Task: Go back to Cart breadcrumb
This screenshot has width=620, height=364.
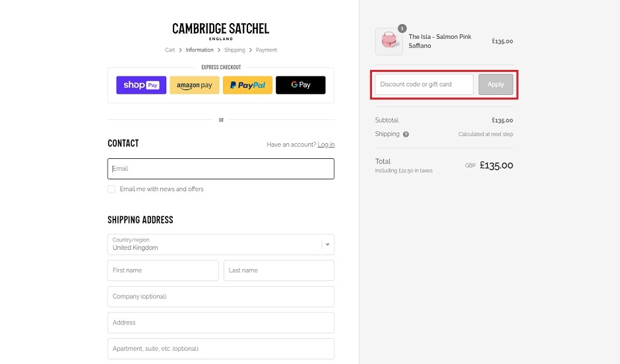Action: pos(170,50)
